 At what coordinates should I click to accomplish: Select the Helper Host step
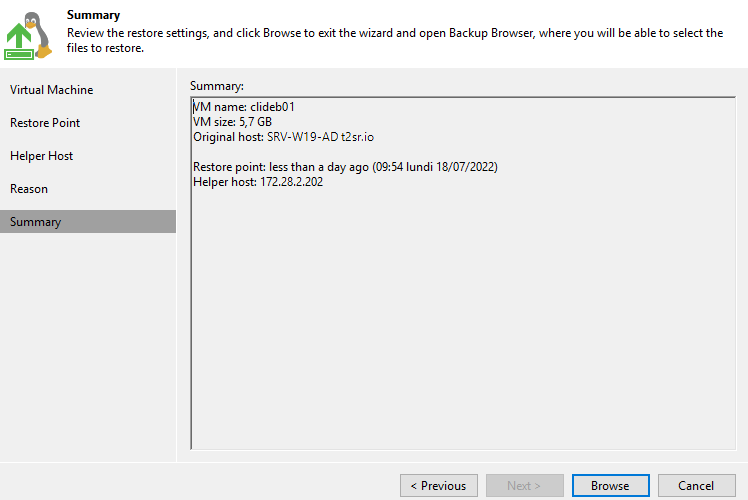42,156
